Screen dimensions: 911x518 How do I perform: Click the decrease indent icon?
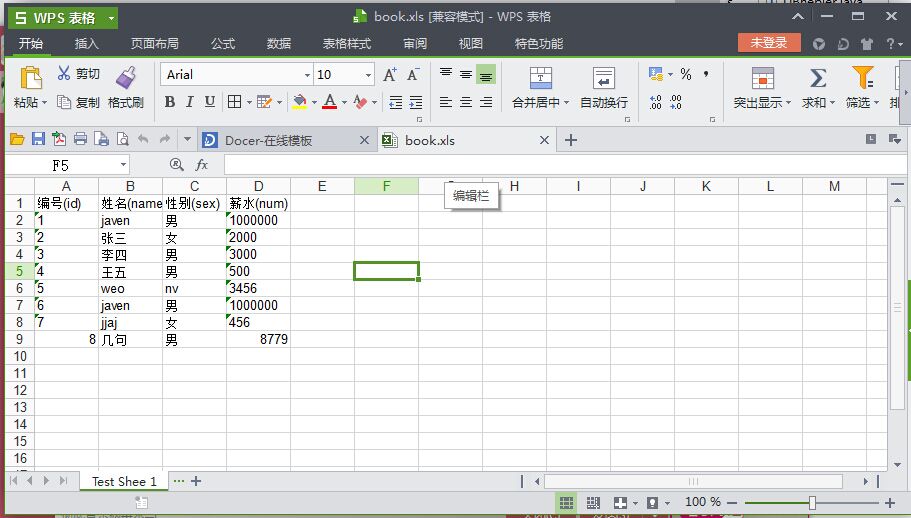click(x=396, y=103)
